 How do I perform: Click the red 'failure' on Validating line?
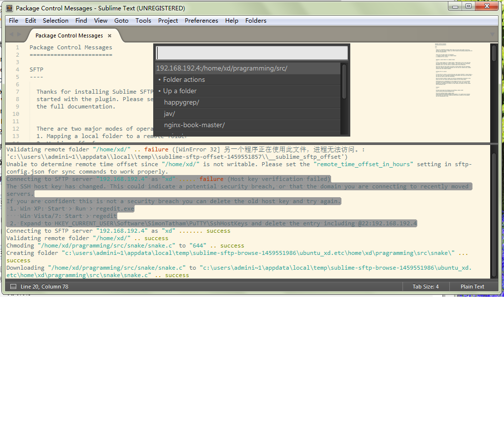pyautogui.click(x=156, y=149)
